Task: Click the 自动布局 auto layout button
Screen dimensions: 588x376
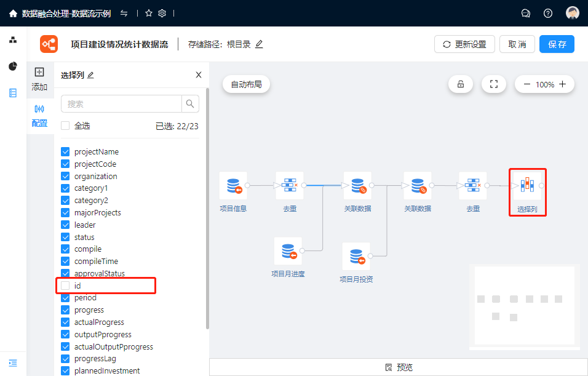Action: (246, 84)
